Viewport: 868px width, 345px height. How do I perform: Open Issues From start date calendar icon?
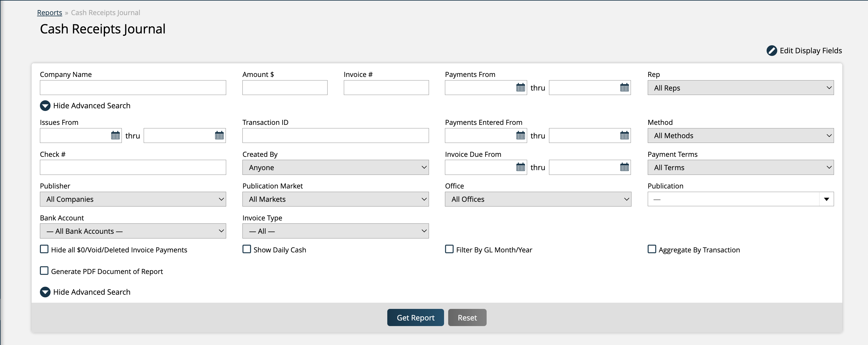point(115,136)
